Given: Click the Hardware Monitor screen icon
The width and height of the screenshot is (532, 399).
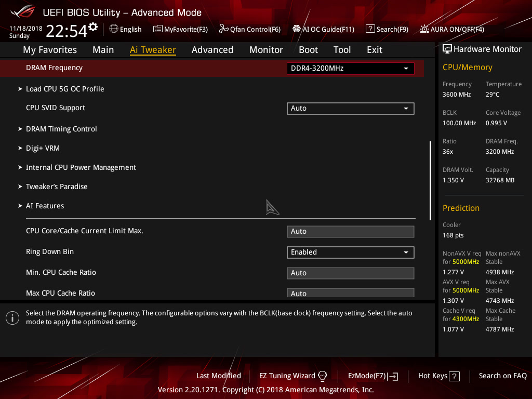Looking at the screenshot, I should click(447, 49).
